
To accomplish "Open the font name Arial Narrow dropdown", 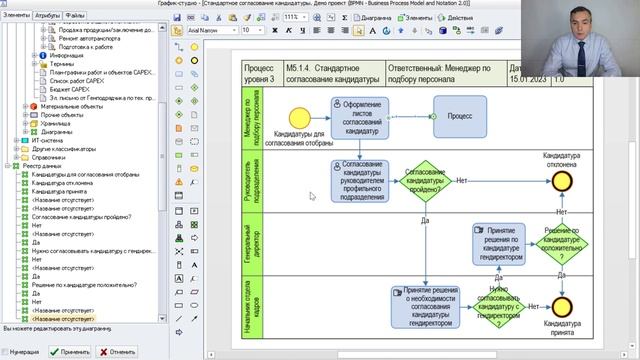I will pos(234,30).
